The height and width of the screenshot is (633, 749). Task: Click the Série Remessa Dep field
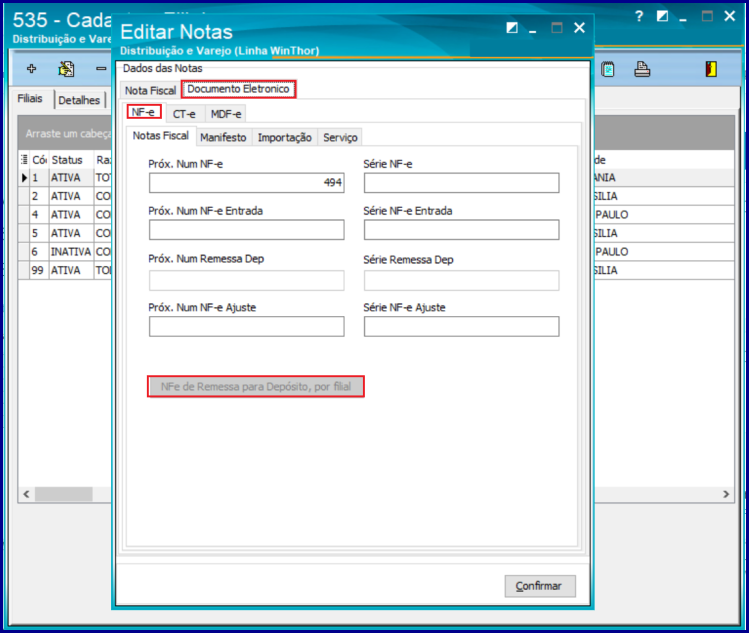point(461,280)
